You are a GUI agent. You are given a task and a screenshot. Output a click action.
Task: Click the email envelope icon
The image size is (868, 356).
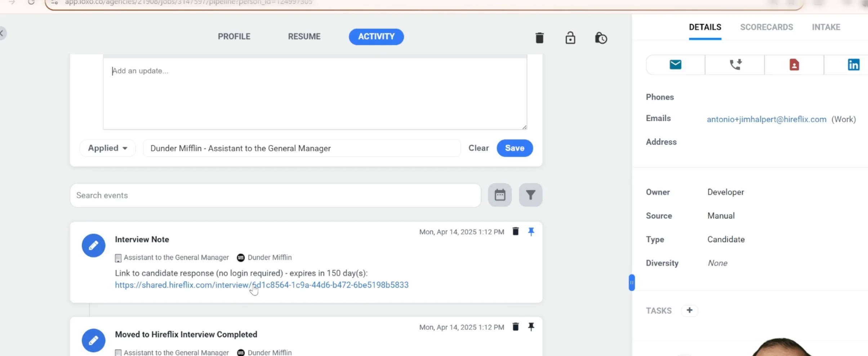coord(675,65)
